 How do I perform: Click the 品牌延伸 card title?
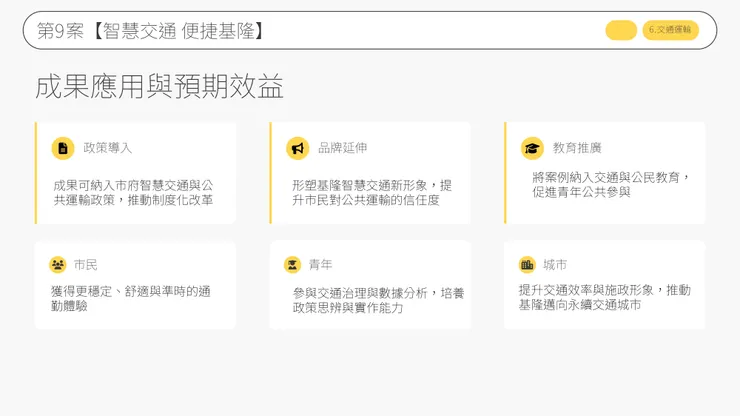[342, 148]
